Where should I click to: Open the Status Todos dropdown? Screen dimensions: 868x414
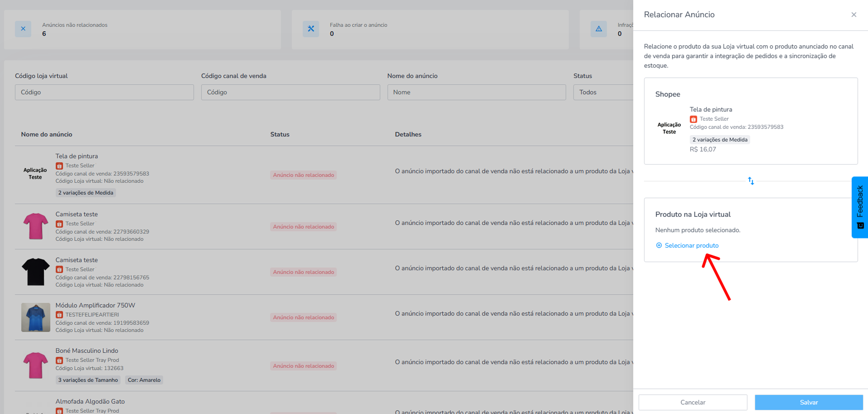point(603,92)
